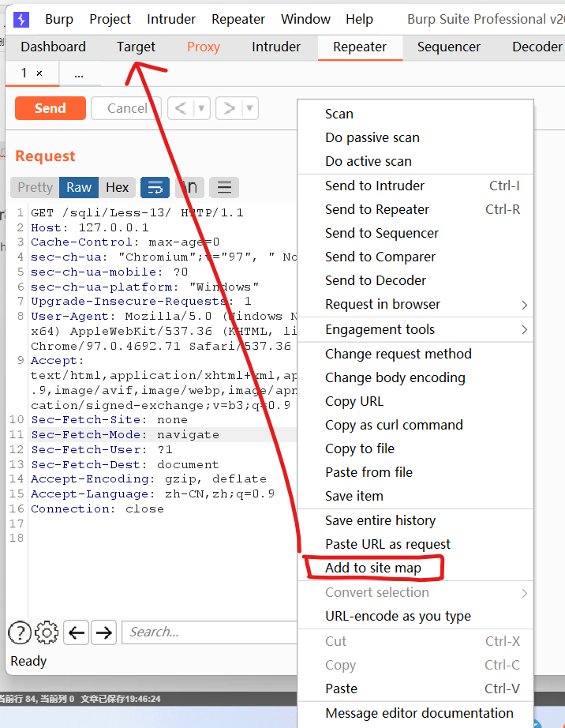This screenshot has width=565, height=728.
Task: Select Send to Decoder
Action: click(x=415, y=280)
